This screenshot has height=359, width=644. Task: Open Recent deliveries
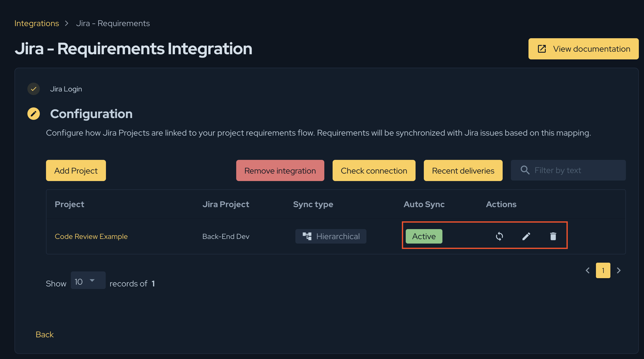tap(463, 170)
